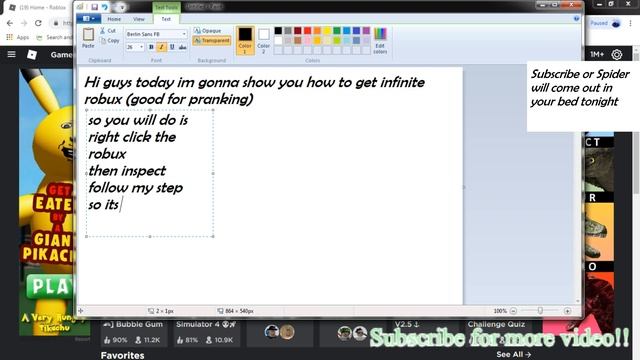The image size is (640, 360).
Task: Toggle Underline formatting in Paint text tools
Action: point(172,47)
